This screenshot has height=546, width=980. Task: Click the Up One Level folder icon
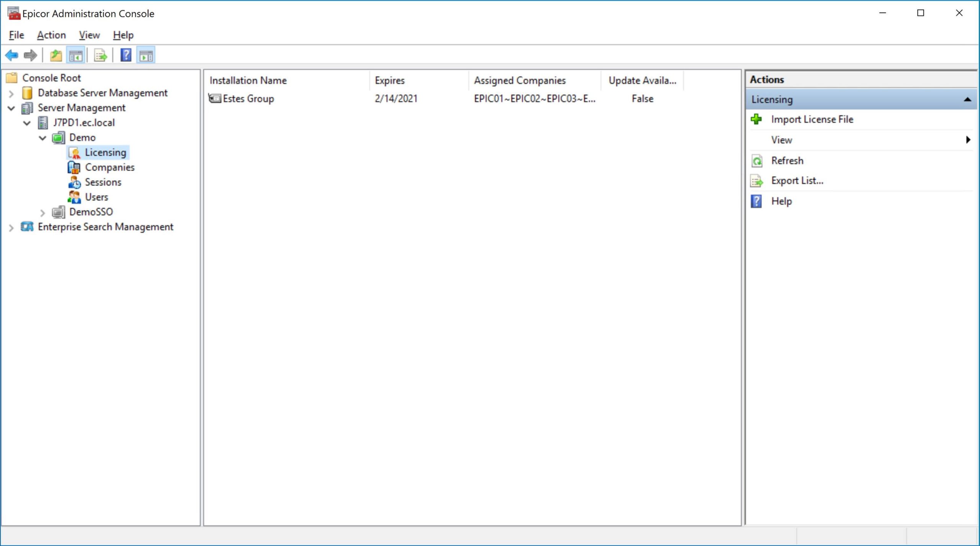point(56,56)
